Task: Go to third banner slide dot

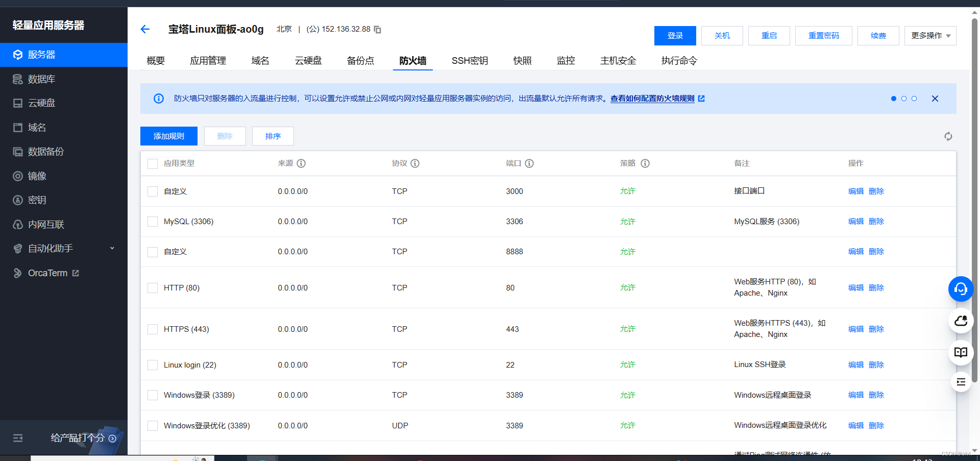Action: pos(914,99)
